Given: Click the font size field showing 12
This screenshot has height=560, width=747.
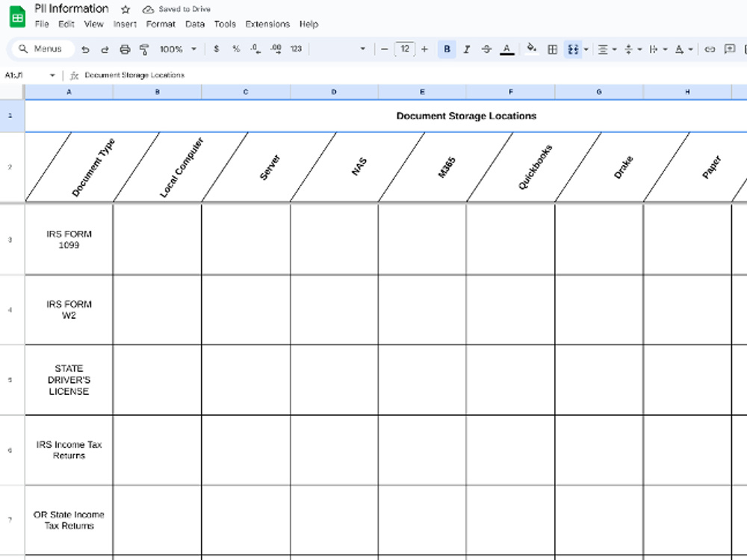Looking at the screenshot, I should (x=404, y=49).
